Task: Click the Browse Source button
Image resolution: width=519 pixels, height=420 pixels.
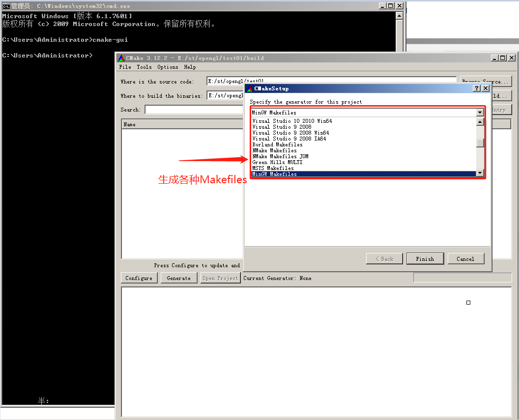Action: [486, 81]
